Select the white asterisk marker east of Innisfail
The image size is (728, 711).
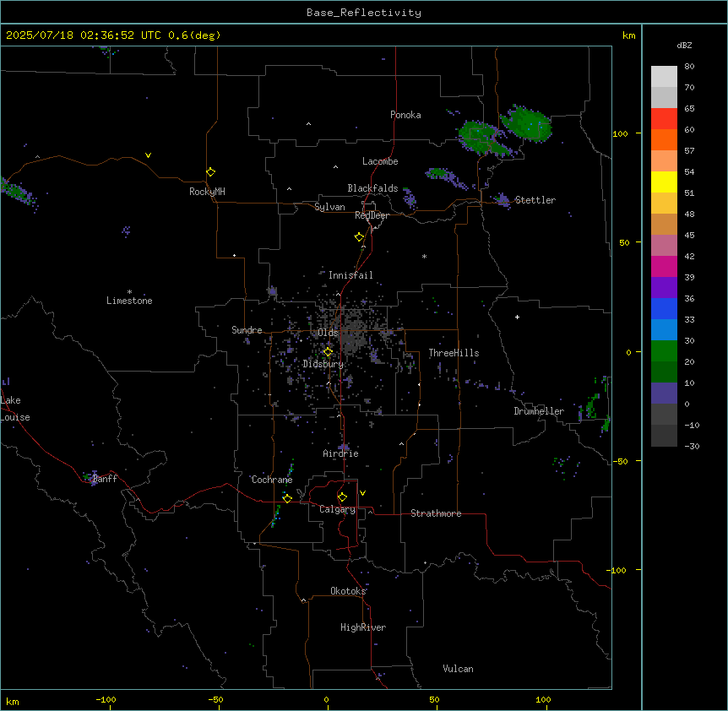click(424, 256)
